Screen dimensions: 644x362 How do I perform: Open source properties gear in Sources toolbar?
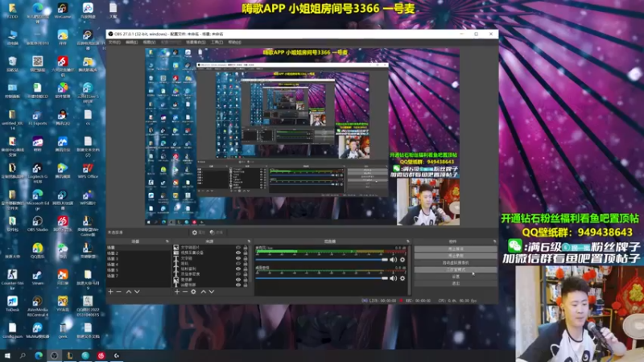pos(193,292)
